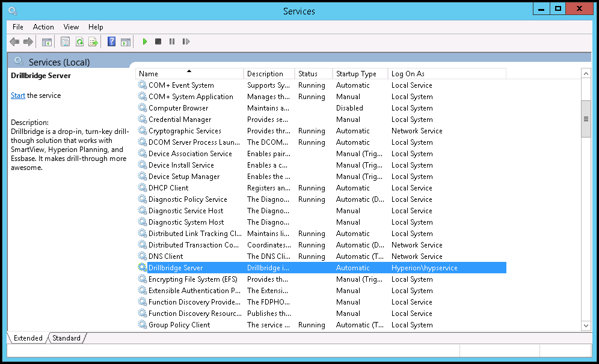Viewport: 599px width, 364px height.
Task: Click the vertical scrollbar thumb
Action: pos(586,119)
